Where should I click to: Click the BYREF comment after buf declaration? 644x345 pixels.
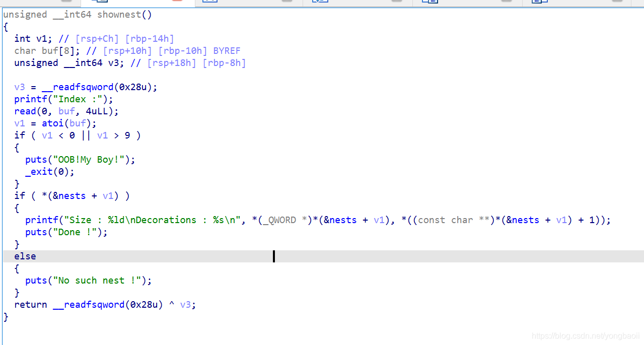tap(227, 51)
